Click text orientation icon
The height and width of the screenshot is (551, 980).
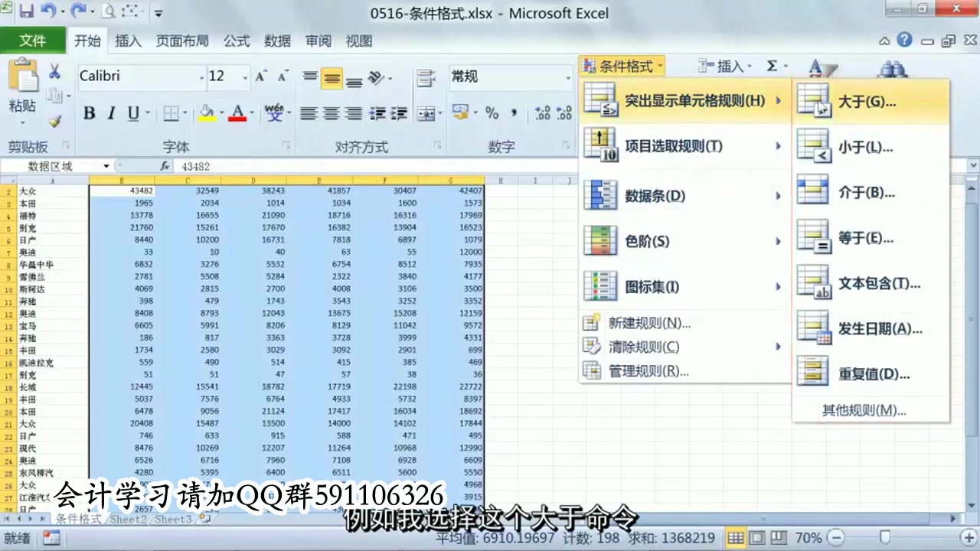376,77
